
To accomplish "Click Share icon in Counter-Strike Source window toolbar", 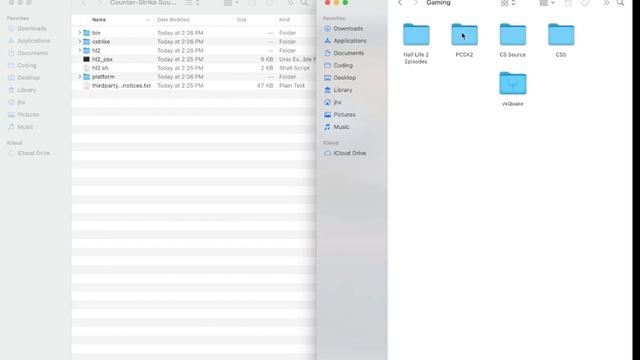I will [252, 3].
